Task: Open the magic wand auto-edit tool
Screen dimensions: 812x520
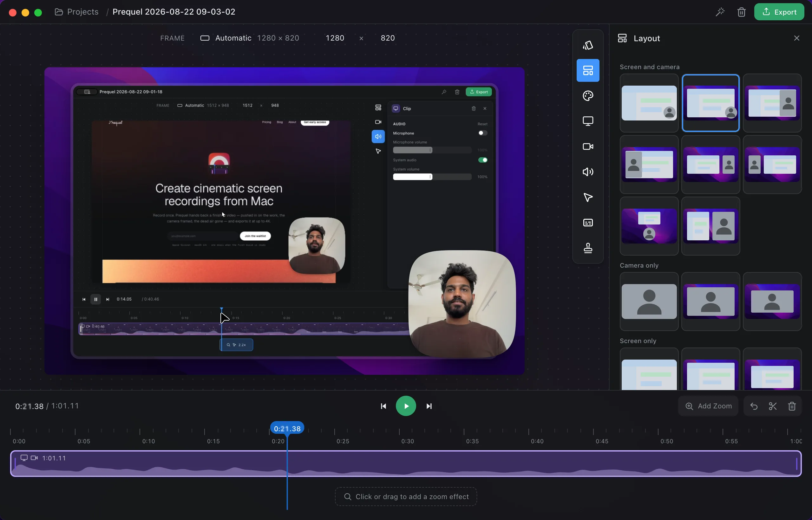Action: point(720,12)
